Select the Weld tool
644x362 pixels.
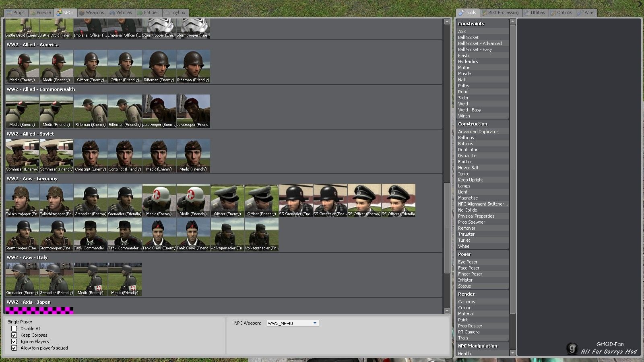pyautogui.click(x=483, y=104)
